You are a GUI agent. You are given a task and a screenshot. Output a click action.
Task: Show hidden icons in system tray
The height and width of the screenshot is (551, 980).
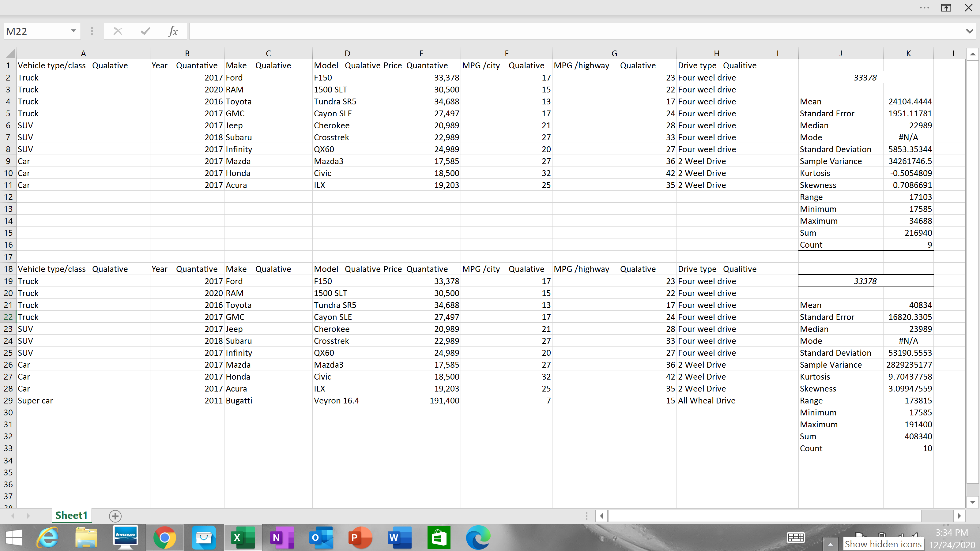[x=831, y=544]
